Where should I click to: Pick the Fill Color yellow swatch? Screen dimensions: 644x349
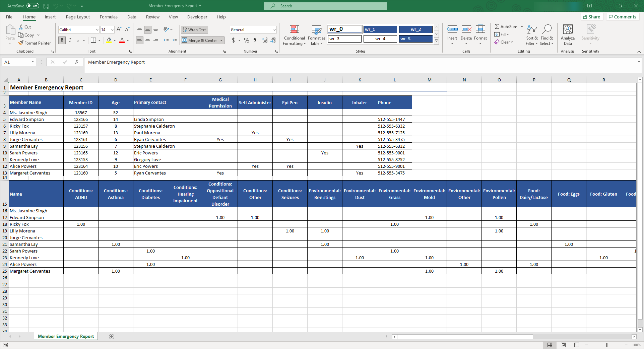109,40
